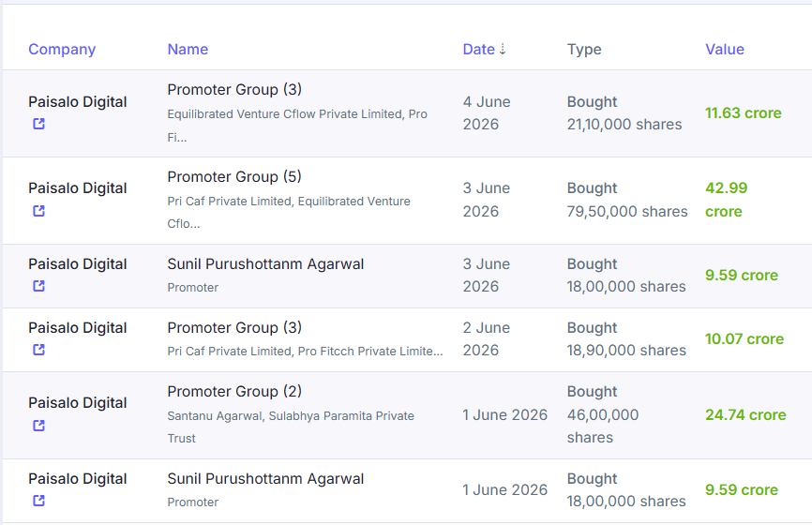Viewport: 812px width, 525px height.
Task: Click the Type column header
Action: (584, 49)
